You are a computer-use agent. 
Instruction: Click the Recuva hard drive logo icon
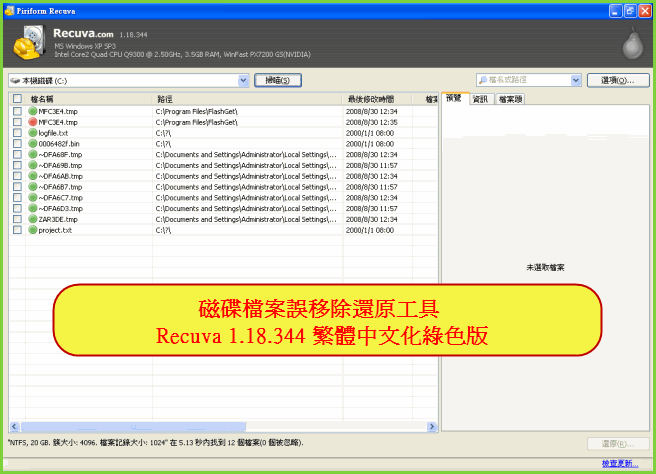click(x=28, y=42)
